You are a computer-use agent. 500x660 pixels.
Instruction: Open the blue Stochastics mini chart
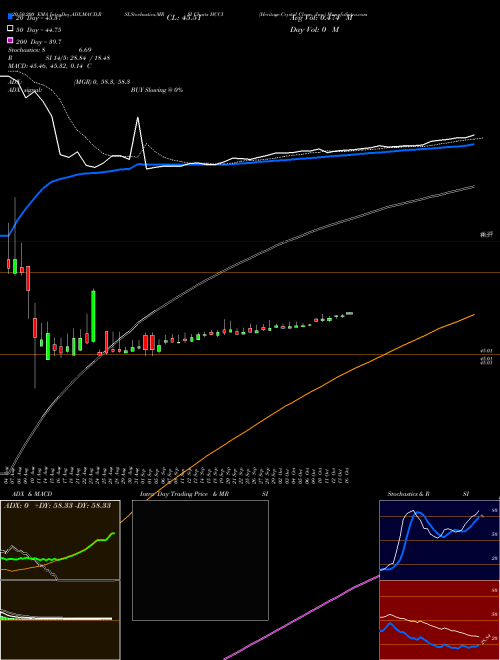(x=439, y=540)
